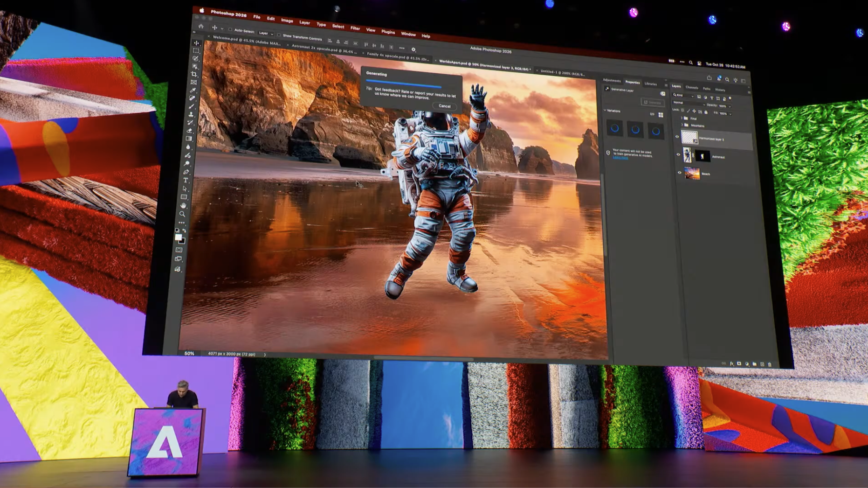Screen dimensions: 868x488
Task: Cancel the Generating dialog
Action: point(444,106)
